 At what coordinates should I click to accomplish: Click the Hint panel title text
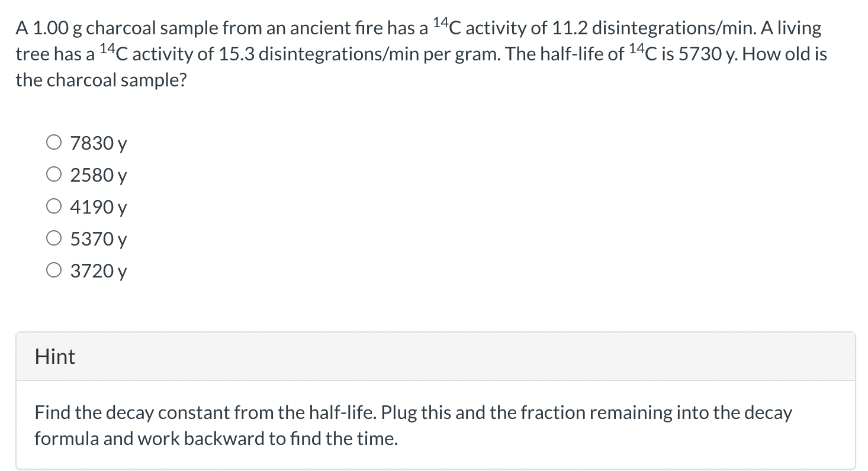[x=54, y=356]
